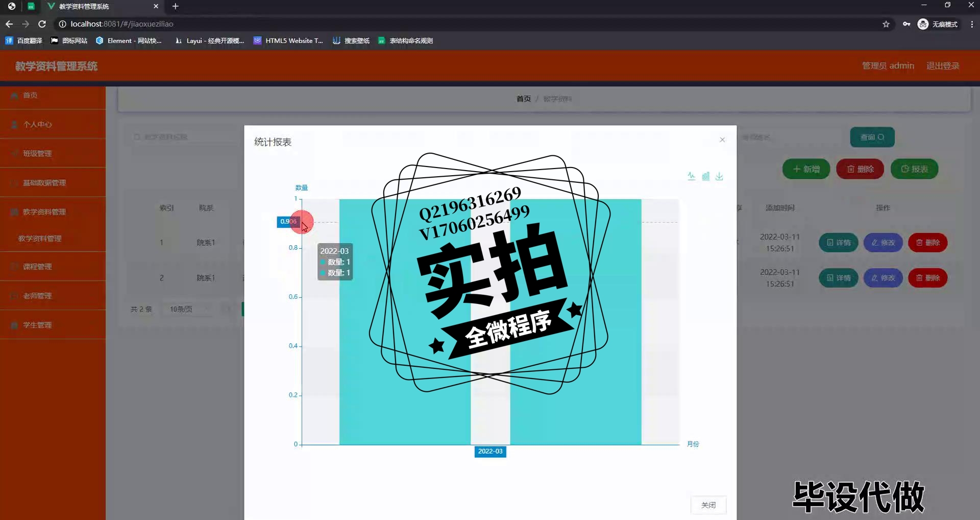This screenshot has width=980, height=520.
Task: Open 详情 for the first row
Action: (x=839, y=243)
